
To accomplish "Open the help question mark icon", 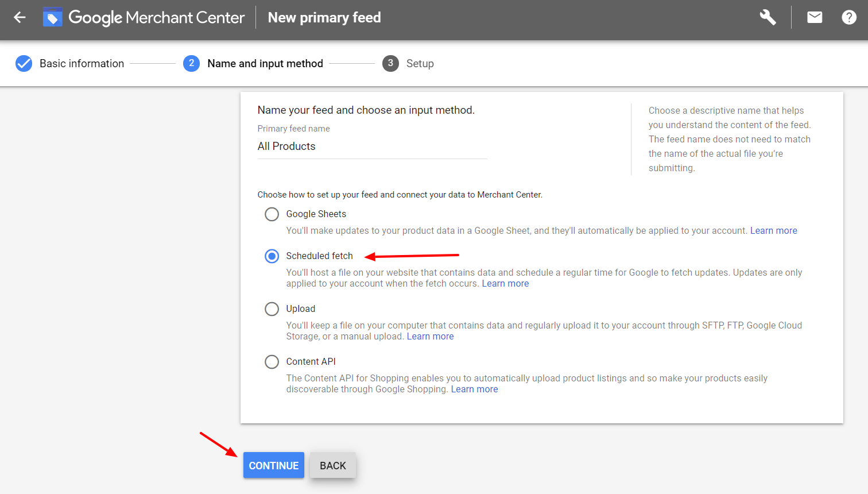I will click(849, 17).
